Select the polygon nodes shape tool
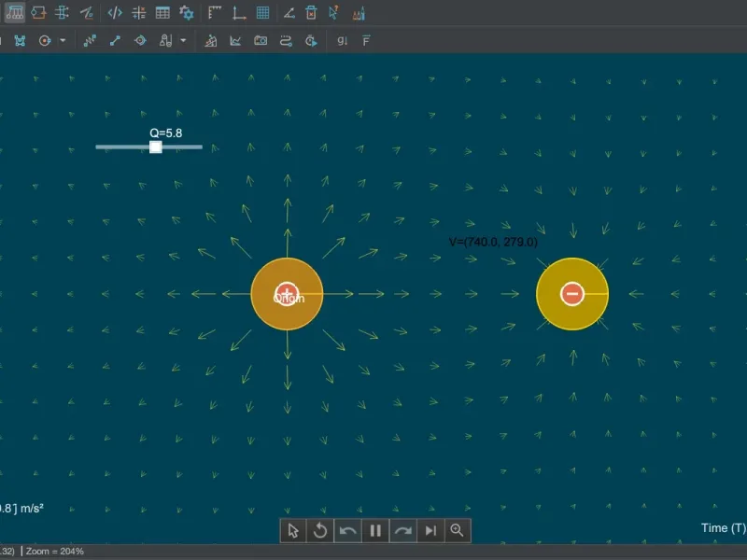Image resolution: width=747 pixels, height=560 pixels. click(x=20, y=40)
